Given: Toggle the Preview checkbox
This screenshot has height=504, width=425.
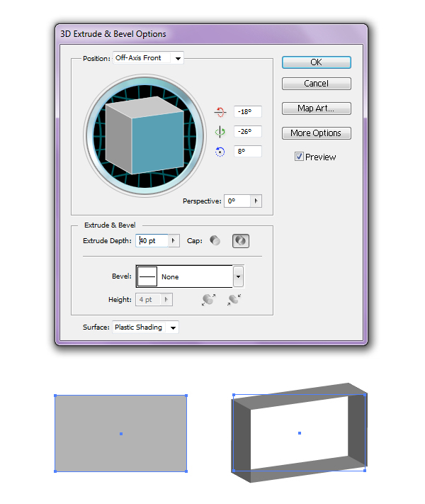Looking at the screenshot, I should [x=299, y=157].
